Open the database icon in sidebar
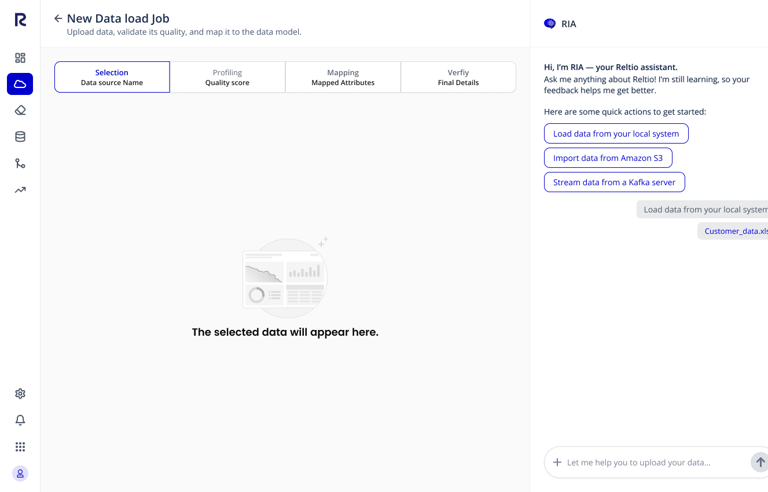The height and width of the screenshot is (492, 768). [20, 137]
